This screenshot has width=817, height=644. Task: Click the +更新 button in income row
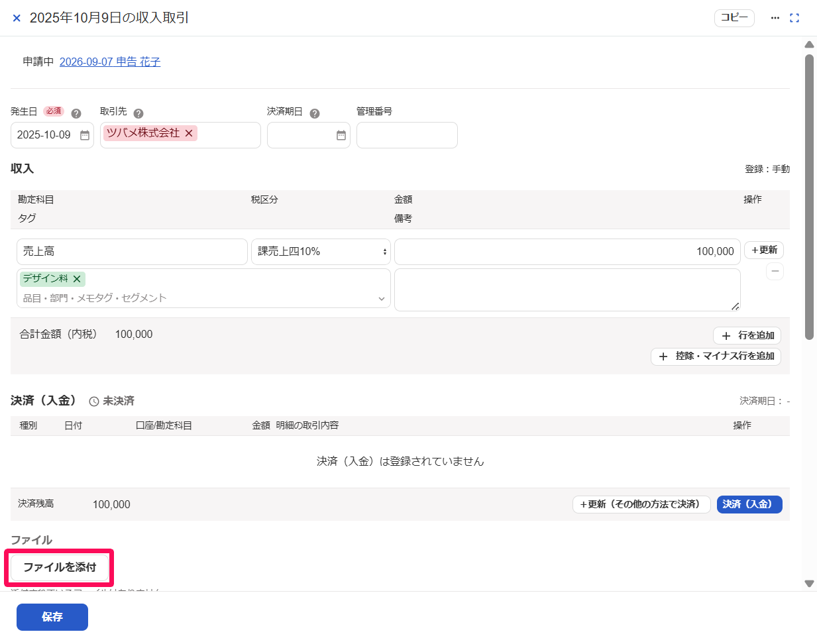coord(764,250)
